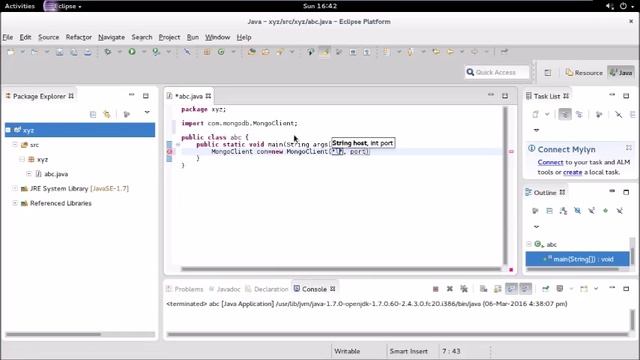Screen dimensions: 640x360
Task: Toggle Show Console on standard output change
Action: click(511, 289)
